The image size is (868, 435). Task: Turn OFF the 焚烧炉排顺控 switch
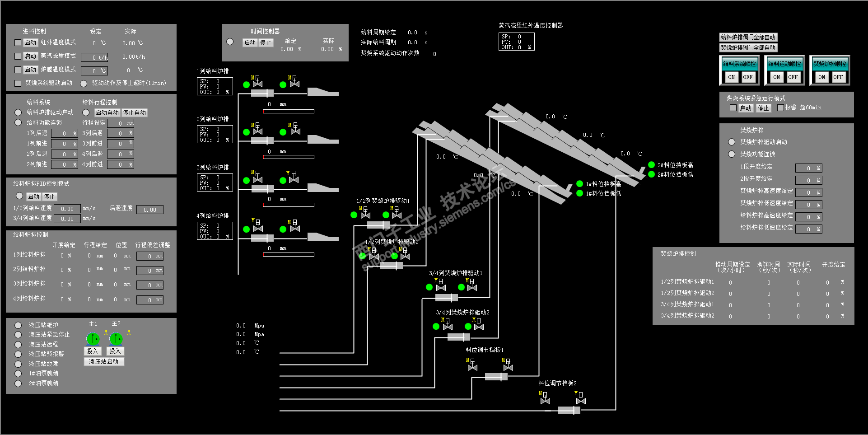point(838,77)
